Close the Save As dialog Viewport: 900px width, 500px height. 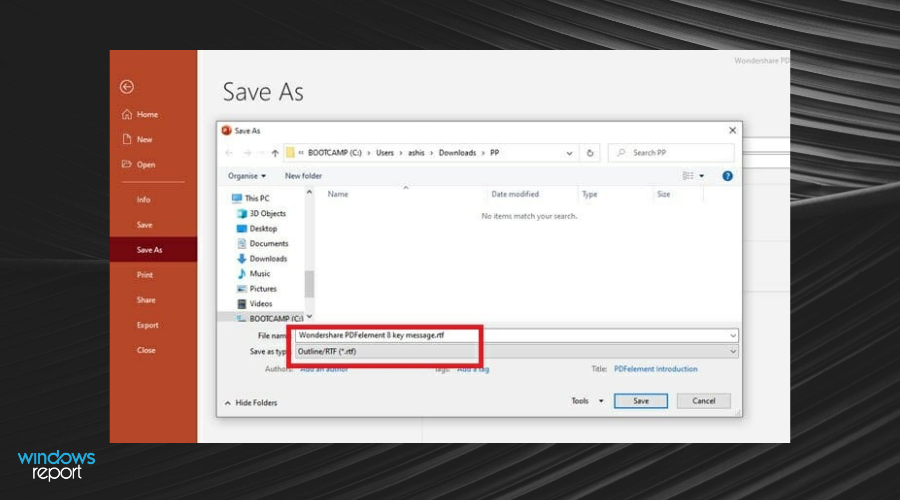coord(732,130)
